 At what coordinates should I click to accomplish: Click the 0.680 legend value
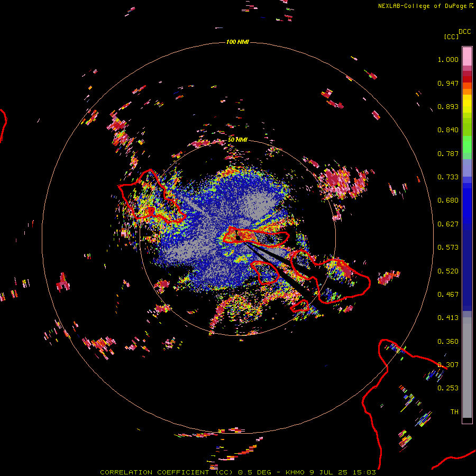448,200
